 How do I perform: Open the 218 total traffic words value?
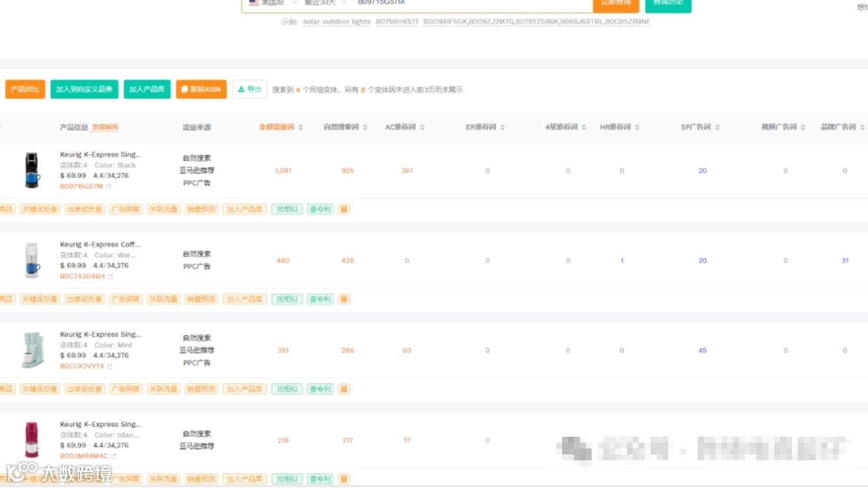(283, 440)
